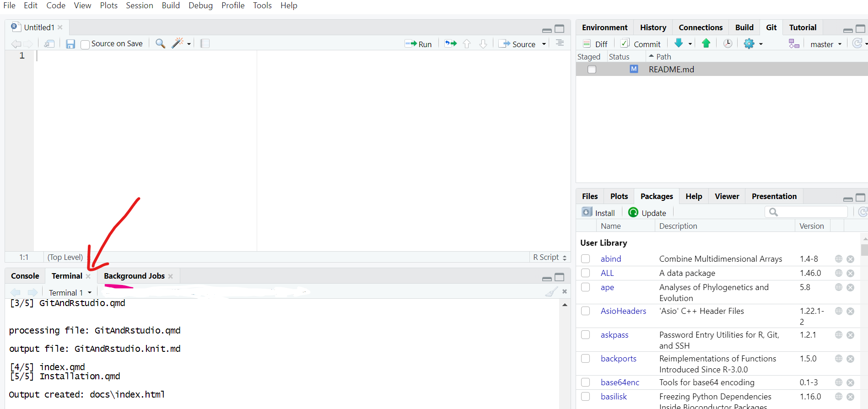Open the master branch dropdown
Image resolution: width=868 pixels, height=409 pixels.
826,44
